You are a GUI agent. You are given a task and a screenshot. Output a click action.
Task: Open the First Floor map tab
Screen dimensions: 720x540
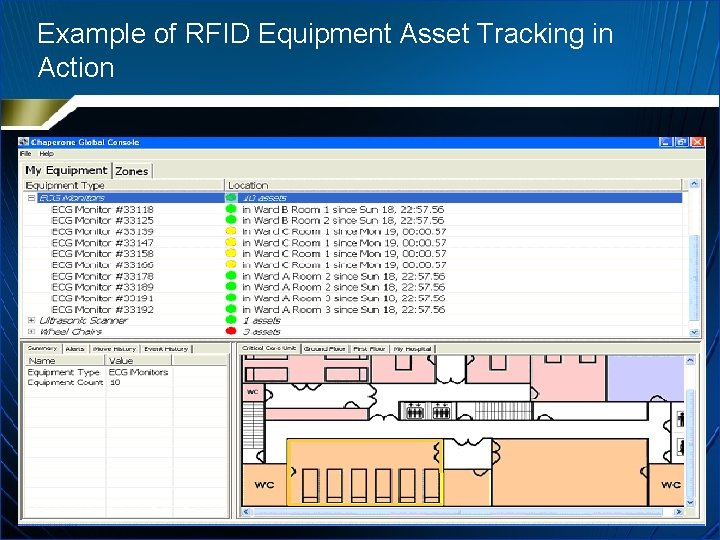pyautogui.click(x=370, y=349)
